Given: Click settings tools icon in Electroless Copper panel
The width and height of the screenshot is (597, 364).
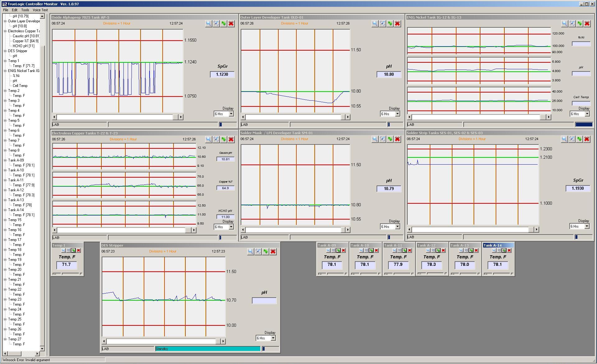Looking at the screenshot, I should click(216, 139).
